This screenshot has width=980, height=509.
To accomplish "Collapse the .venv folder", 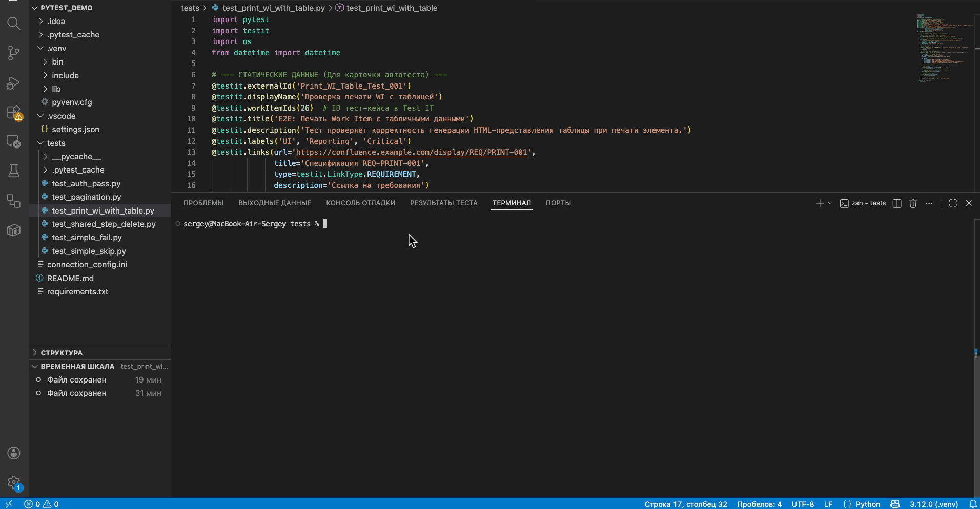I will [x=56, y=49].
